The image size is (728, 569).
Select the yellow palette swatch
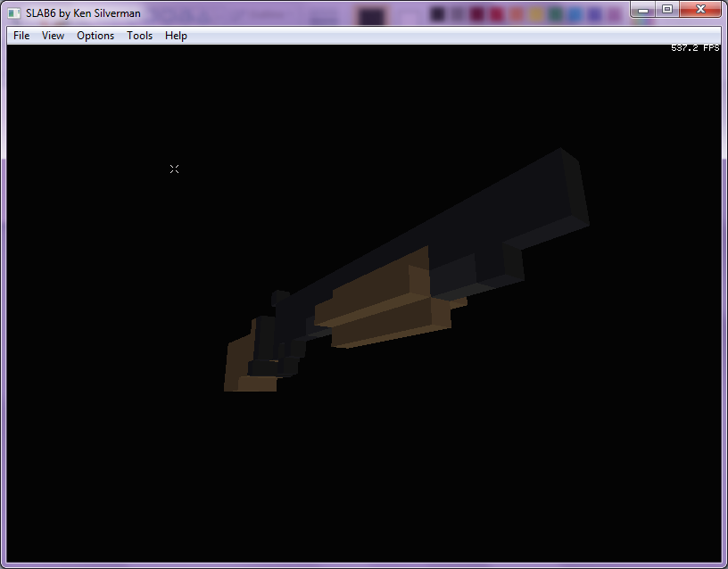(536, 13)
